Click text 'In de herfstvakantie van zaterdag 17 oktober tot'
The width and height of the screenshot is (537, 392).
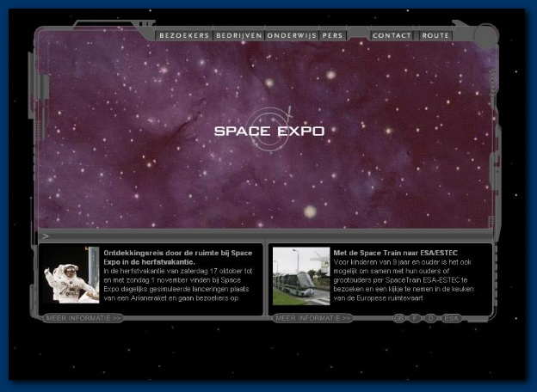[x=178, y=271]
